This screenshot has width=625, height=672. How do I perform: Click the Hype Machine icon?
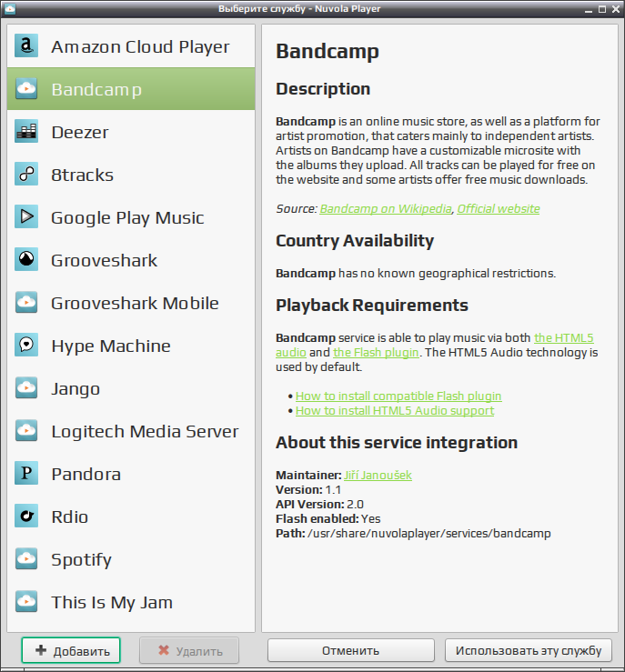26,345
